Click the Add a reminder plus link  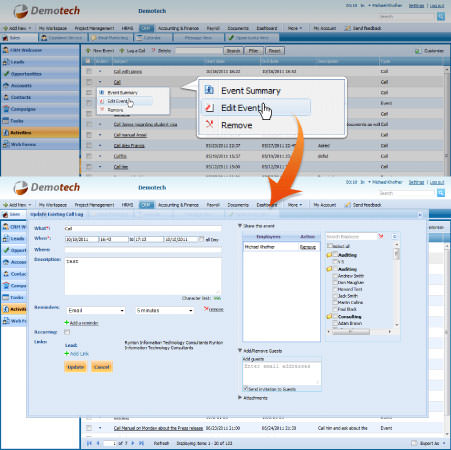(81, 323)
